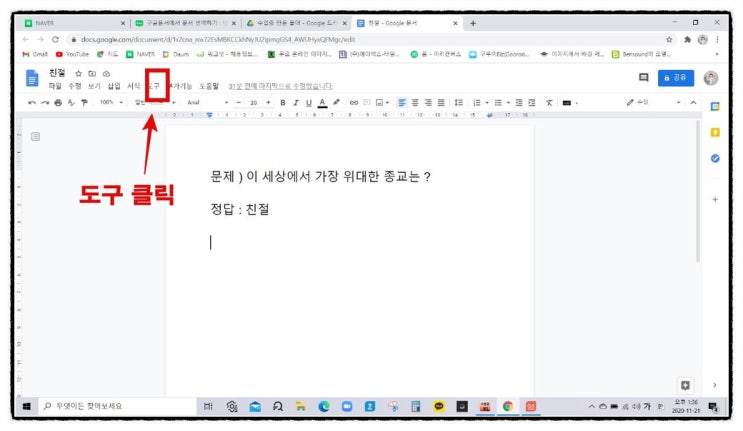The height and width of the screenshot is (431, 743).
Task: Open the 삽입 menu
Action: [x=114, y=86]
